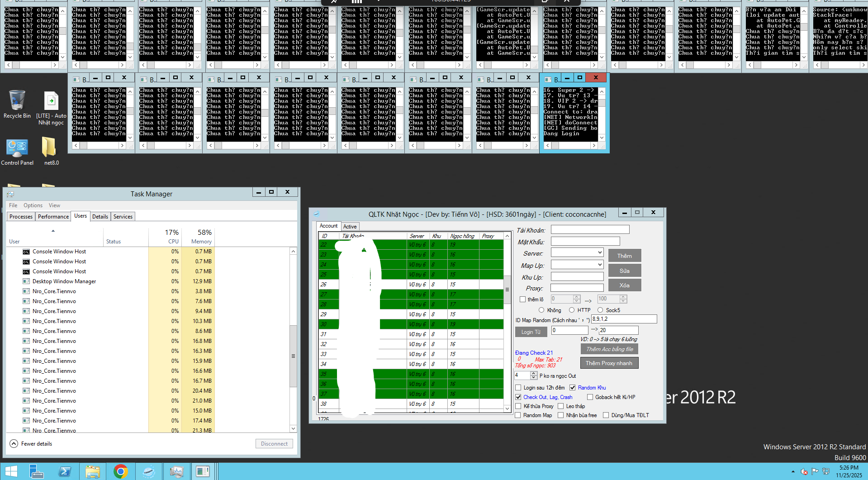Image resolution: width=868 pixels, height=480 pixels.
Task: Launch Google Chrome from the taskbar
Action: pyautogui.click(x=120, y=471)
